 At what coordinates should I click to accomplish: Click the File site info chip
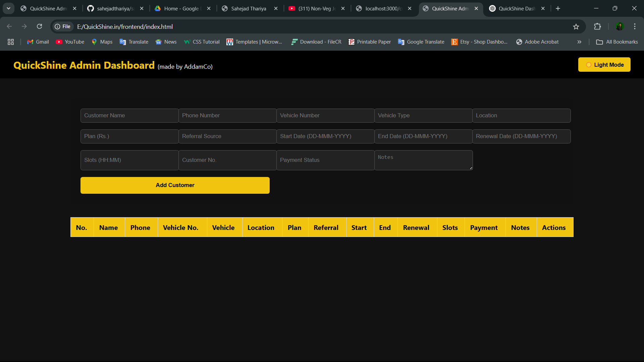(x=63, y=26)
